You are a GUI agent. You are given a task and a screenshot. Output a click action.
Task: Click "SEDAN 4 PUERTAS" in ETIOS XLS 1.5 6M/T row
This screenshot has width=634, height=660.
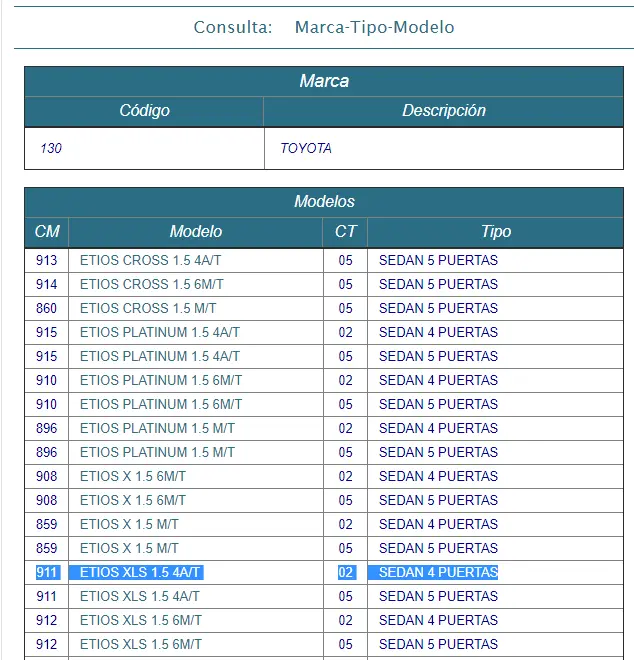click(438, 620)
